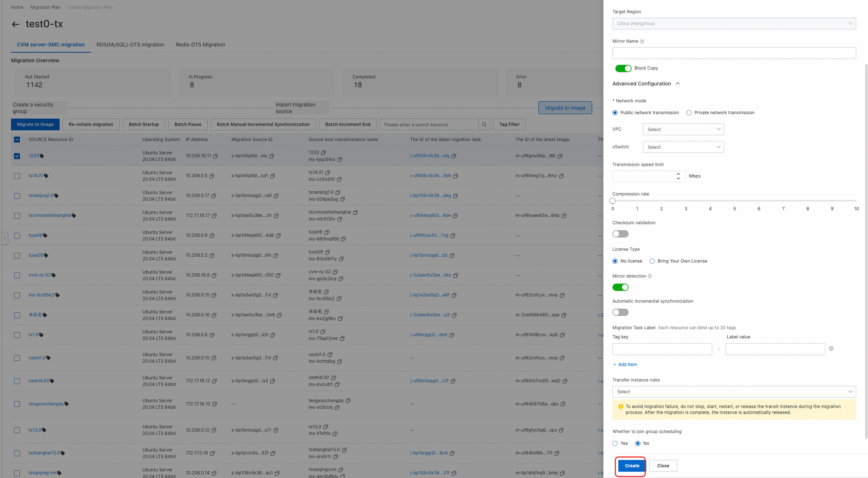Open the Transfer instance rules dropdown

coord(734,392)
